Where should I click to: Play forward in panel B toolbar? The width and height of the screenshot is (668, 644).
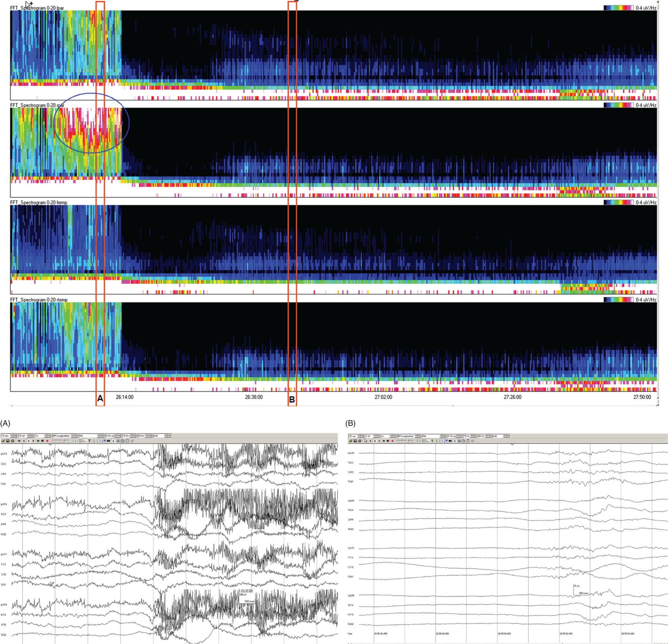[x=379, y=441]
